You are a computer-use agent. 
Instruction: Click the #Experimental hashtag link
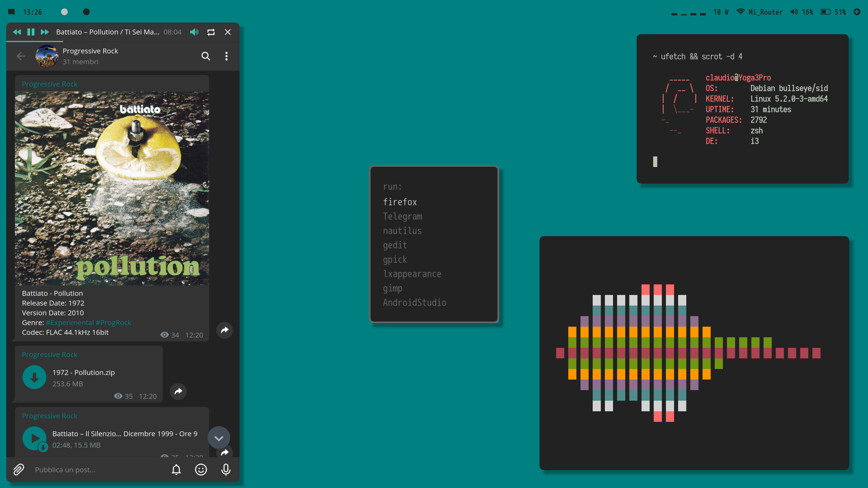click(69, 323)
